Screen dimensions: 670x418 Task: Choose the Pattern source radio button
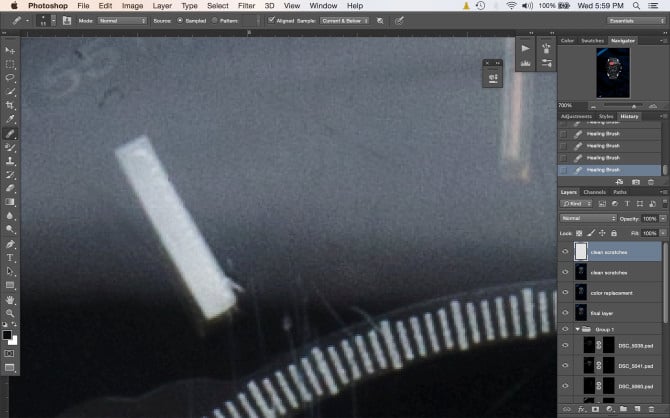(x=215, y=19)
